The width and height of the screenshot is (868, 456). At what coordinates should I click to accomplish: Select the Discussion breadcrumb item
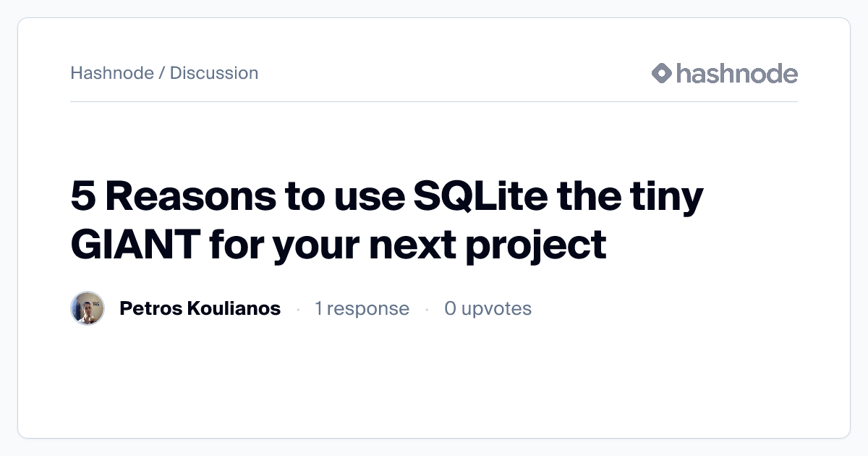[x=214, y=73]
